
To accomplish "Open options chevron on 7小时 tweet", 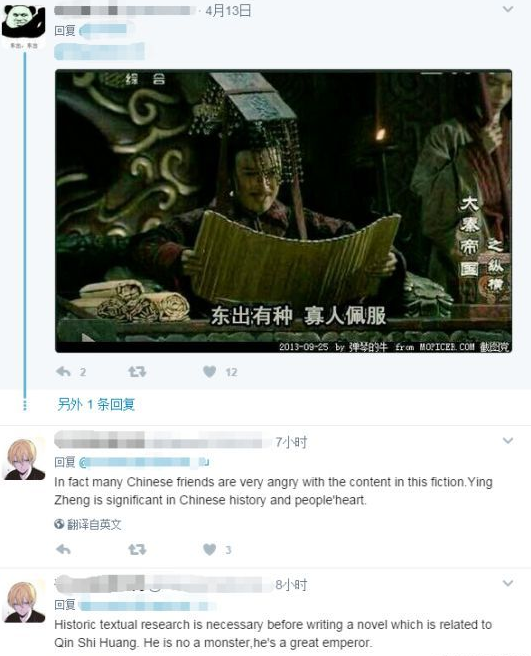I will click(508, 440).
